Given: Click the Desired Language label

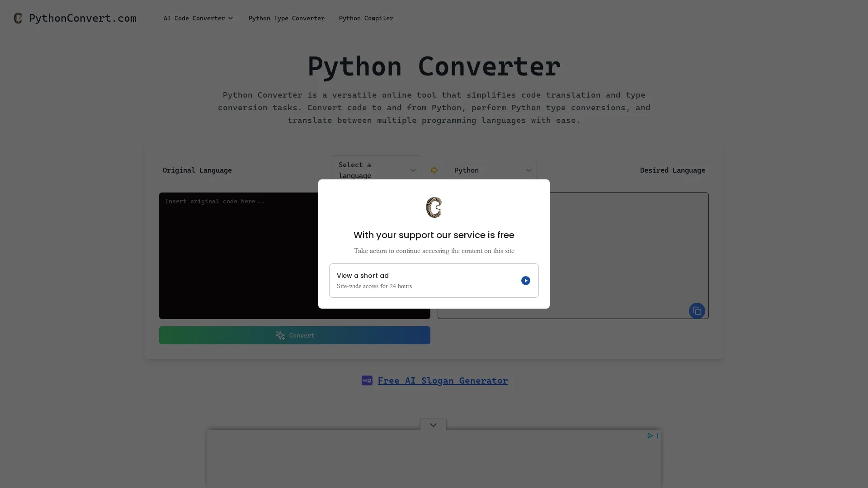Looking at the screenshot, I should 672,170.
